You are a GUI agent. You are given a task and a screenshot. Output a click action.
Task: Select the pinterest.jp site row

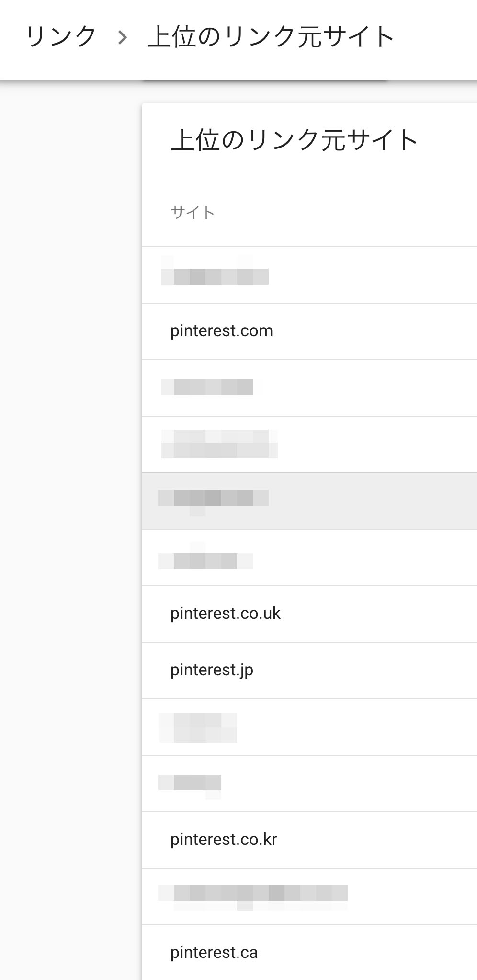pos(212,670)
